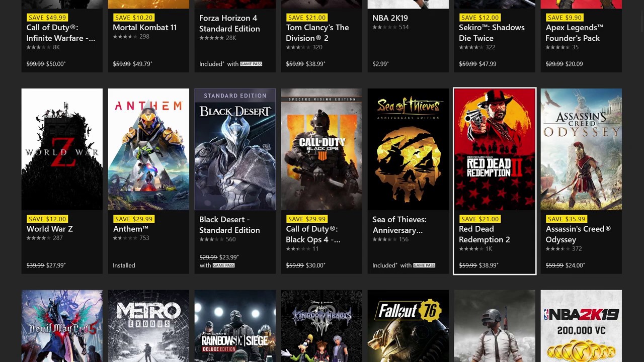Viewport: 644px width, 362px height.
Task: Click SAVE $35.99 badge on Assassin's Creed Odyssey
Action: pos(567,219)
